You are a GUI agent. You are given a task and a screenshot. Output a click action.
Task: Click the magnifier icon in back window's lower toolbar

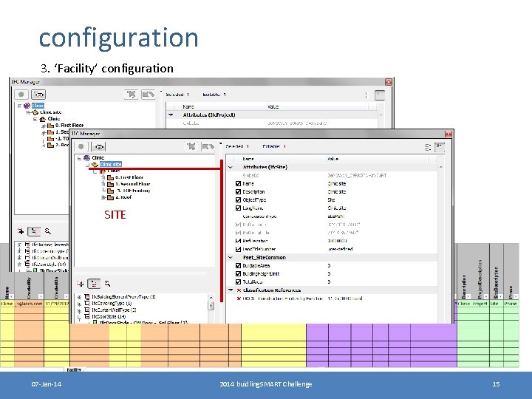tap(47, 231)
